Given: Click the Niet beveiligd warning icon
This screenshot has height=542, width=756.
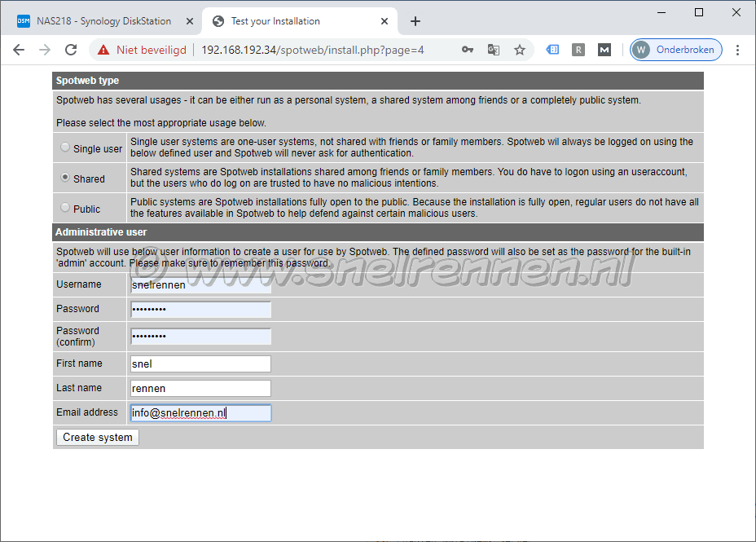Looking at the screenshot, I should click(x=103, y=50).
